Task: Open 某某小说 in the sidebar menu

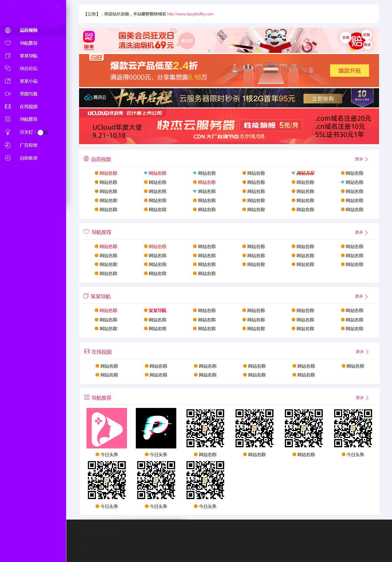Action: pyautogui.click(x=29, y=81)
